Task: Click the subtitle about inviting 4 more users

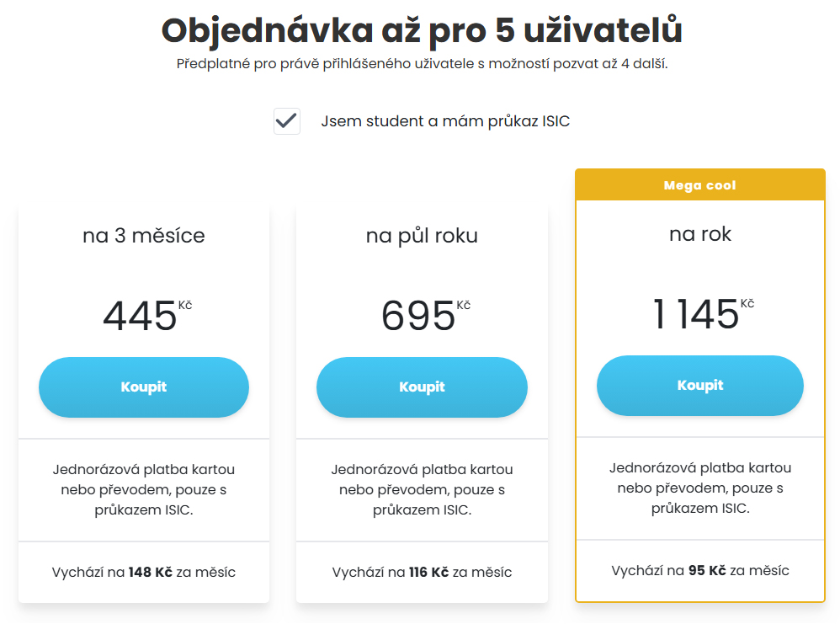Action: (422, 64)
